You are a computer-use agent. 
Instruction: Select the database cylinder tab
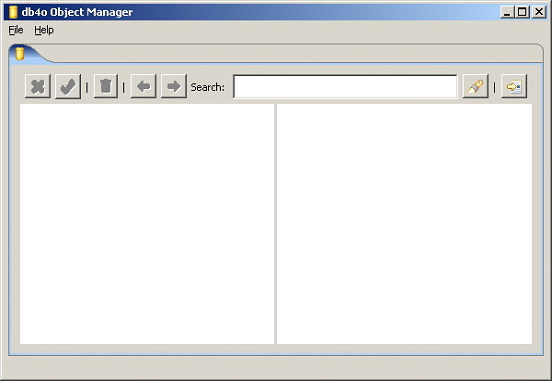(20, 54)
